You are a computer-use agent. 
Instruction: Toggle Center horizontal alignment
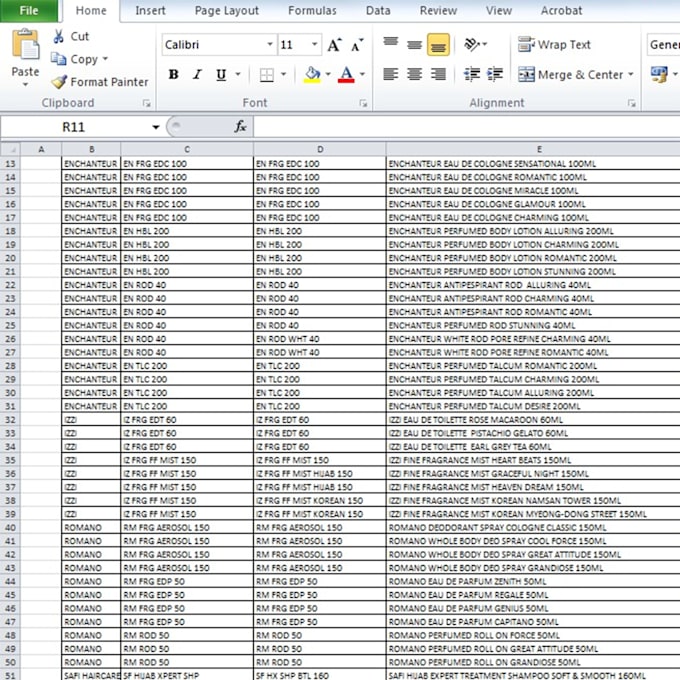pyautogui.click(x=414, y=74)
